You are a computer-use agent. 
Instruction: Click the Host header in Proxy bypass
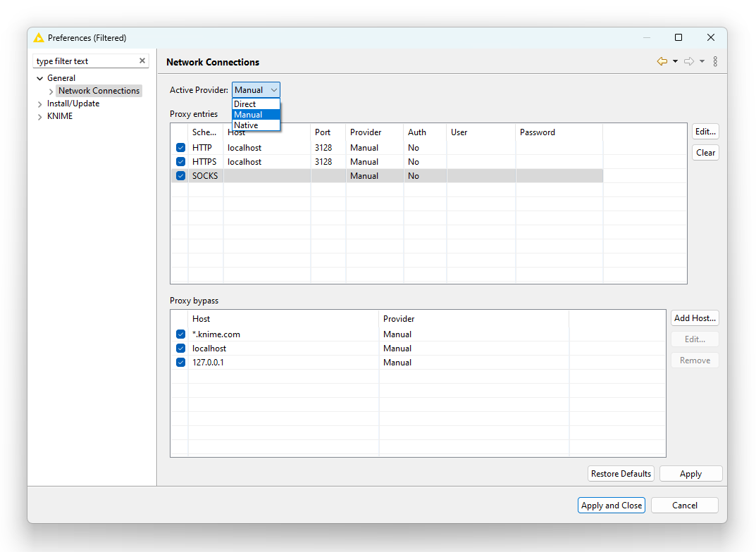[x=283, y=319]
